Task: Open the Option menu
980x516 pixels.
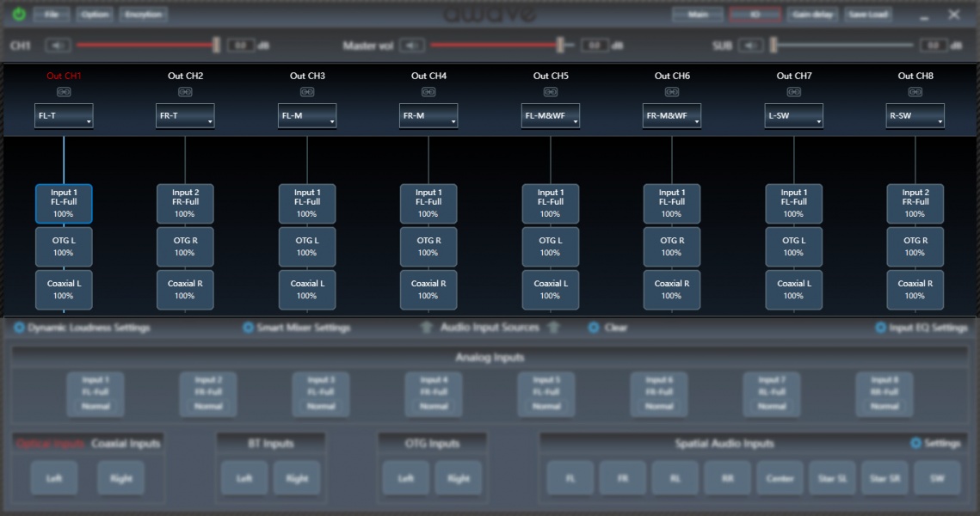Action: click(x=95, y=15)
